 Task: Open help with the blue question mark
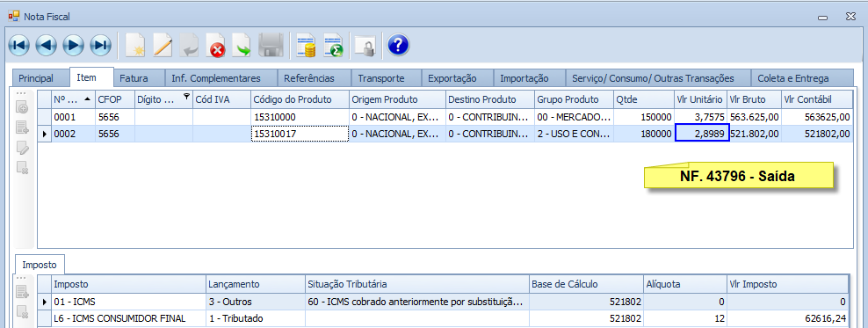click(398, 45)
